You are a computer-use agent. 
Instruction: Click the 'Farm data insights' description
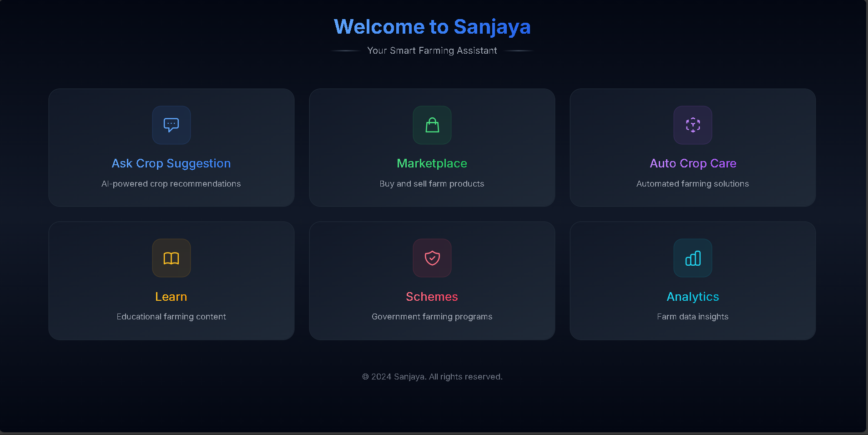(x=692, y=317)
